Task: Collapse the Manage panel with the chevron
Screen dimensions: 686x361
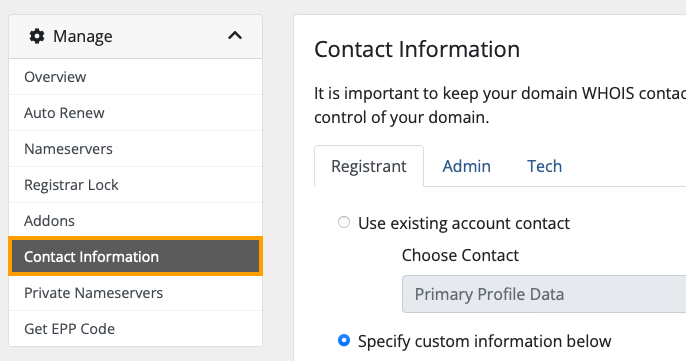Action: [x=235, y=35]
